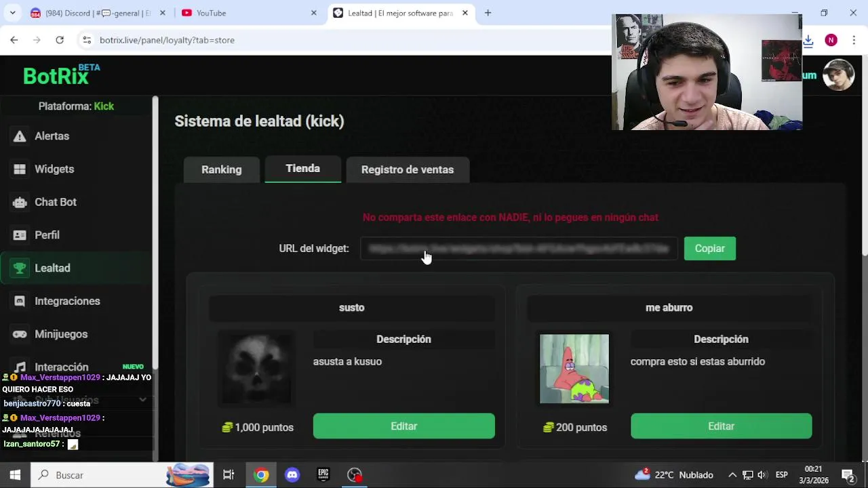Open the network icon in tray
Screen dimensions: 868x488
tap(747, 475)
